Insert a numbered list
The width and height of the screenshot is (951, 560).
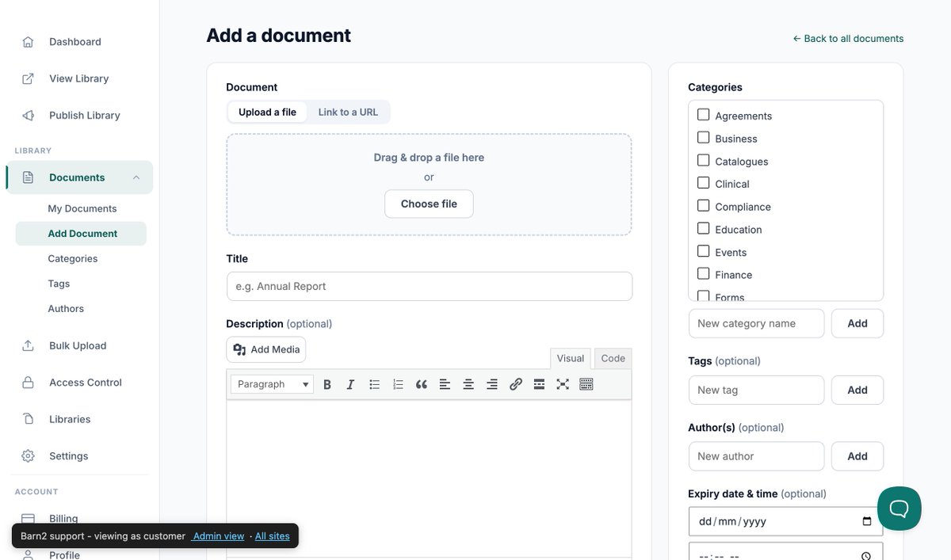pos(398,384)
